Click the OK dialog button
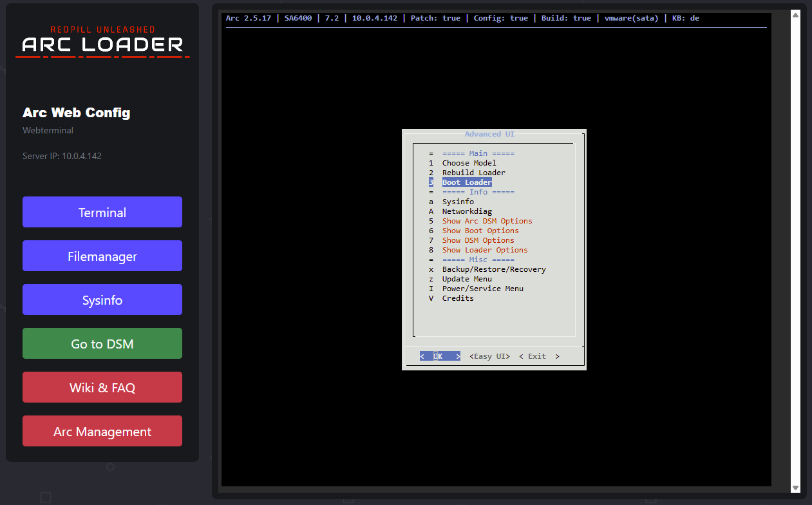The image size is (812, 505). [440, 356]
